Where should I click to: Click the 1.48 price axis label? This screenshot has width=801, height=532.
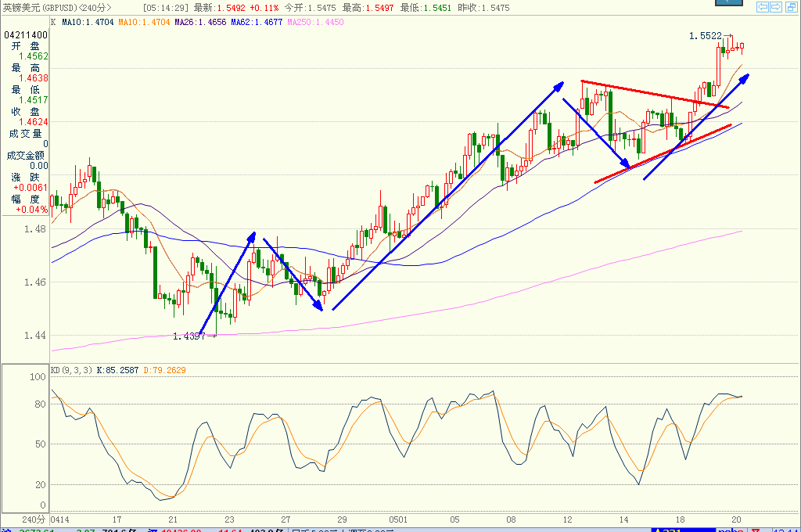click(34, 229)
